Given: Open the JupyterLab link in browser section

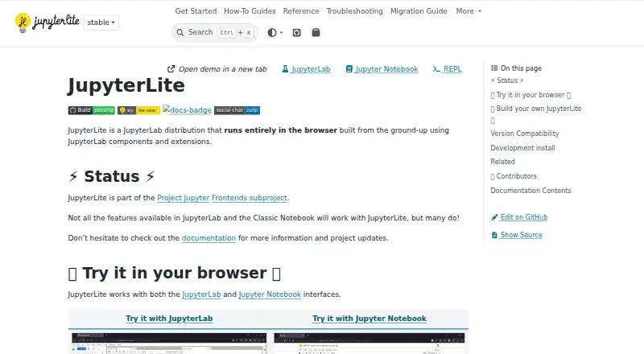Looking at the screenshot, I should pyautogui.click(x=201, y=294).
